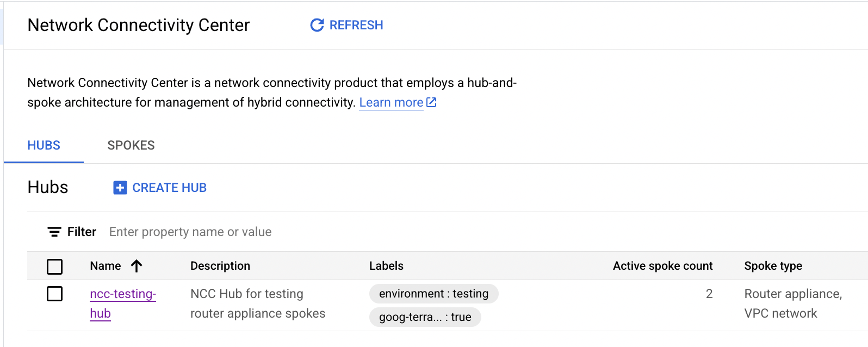Click the plus icon next to CREATE HUB

[120, 188]
